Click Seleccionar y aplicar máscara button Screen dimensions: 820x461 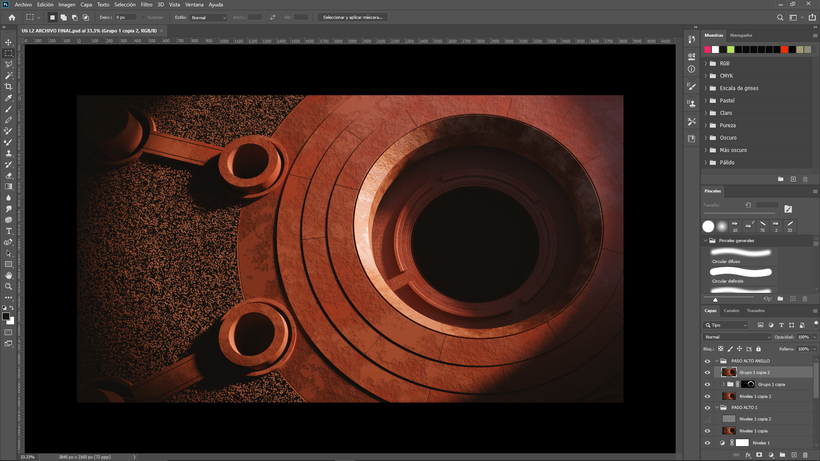[x=352, y=17]
